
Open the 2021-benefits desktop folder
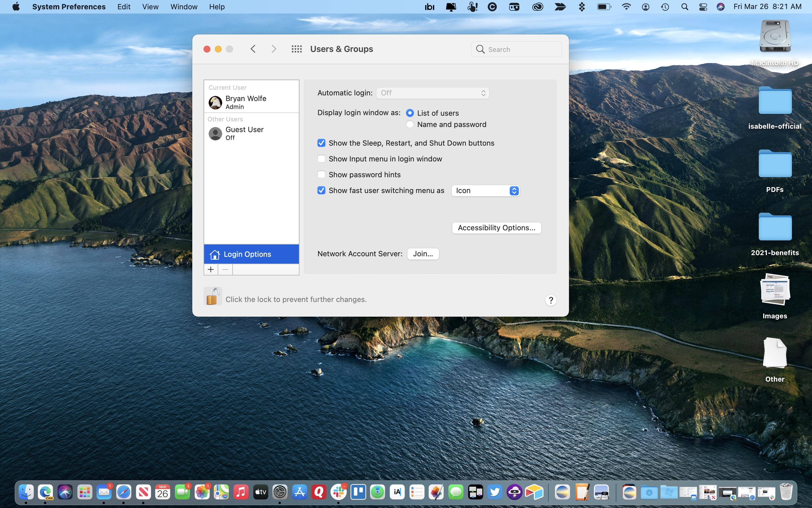pos(775,226)
